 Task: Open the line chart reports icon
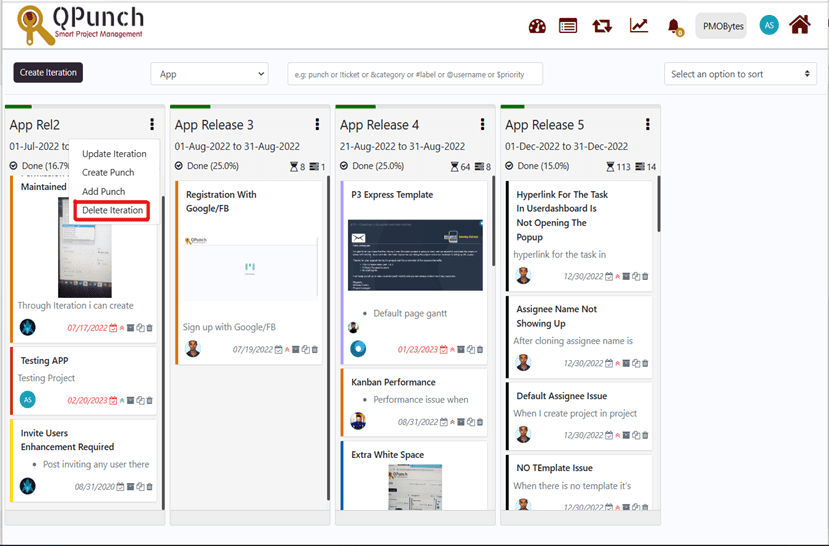(x=639, y=26)
